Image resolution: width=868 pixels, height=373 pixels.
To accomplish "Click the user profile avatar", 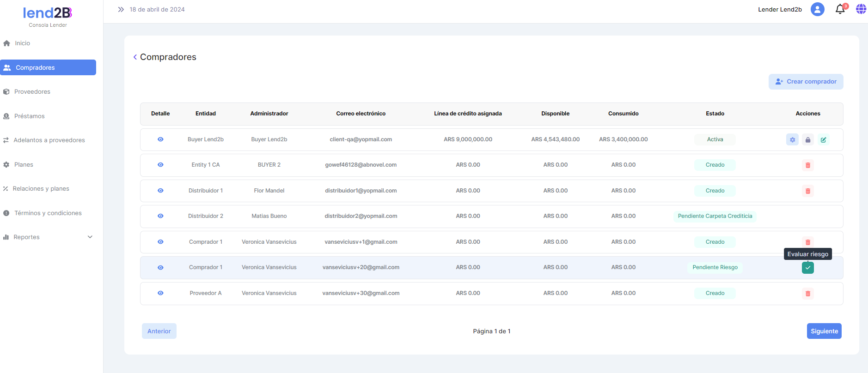I will (818, 9).
